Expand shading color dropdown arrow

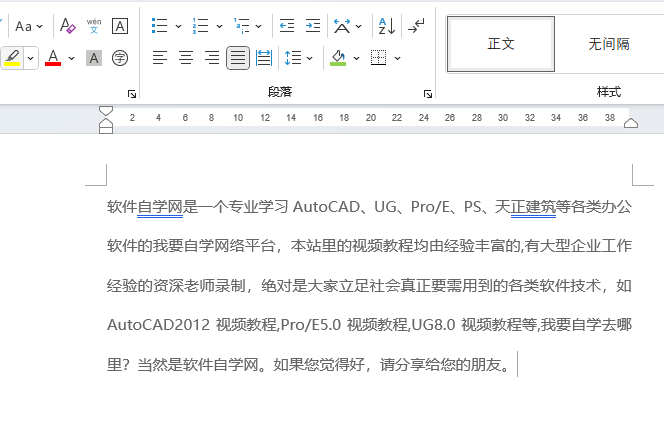[x=357, y=58]
